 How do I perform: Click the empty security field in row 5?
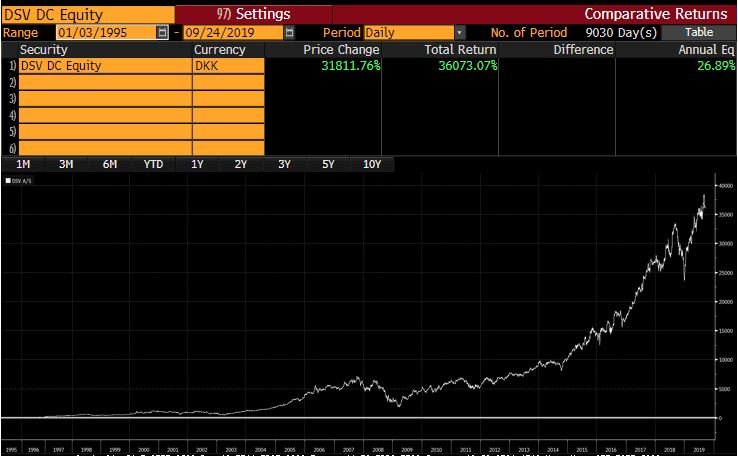(x=105, y=131)
